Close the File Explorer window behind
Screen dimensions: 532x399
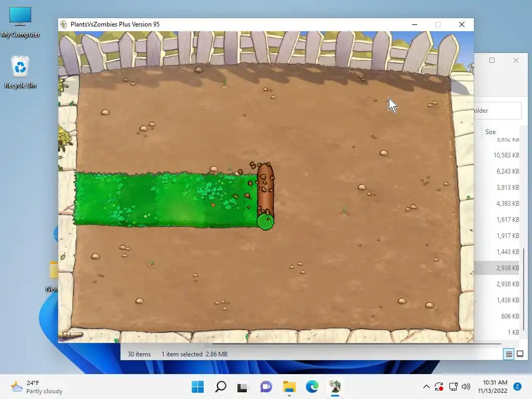(516, 60)
